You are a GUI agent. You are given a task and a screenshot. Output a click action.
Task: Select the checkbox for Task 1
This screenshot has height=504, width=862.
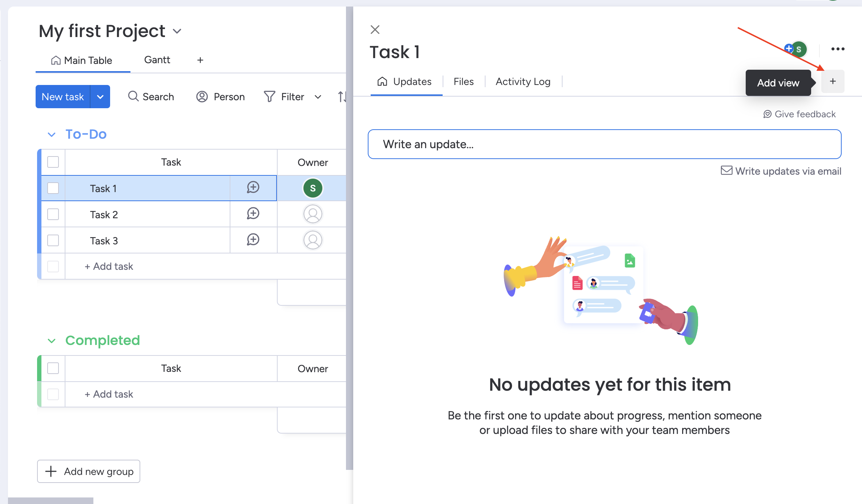point(53,188)
